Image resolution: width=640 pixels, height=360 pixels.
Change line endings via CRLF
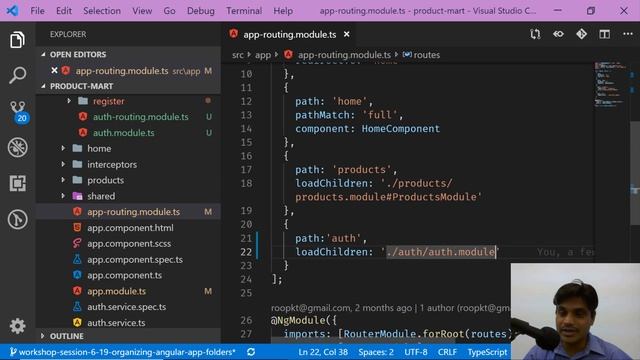point(447,352)
